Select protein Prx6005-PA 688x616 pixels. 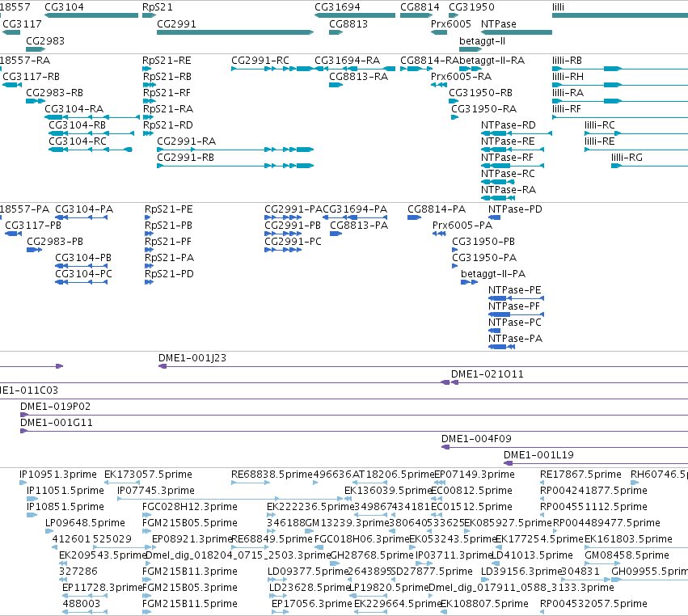click(439, 234)
